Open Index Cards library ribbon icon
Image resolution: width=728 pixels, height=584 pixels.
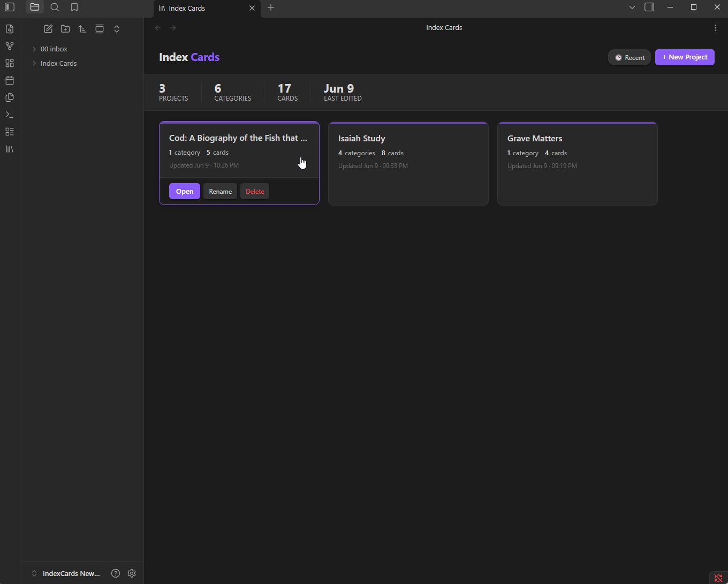(x=10, y=149)
